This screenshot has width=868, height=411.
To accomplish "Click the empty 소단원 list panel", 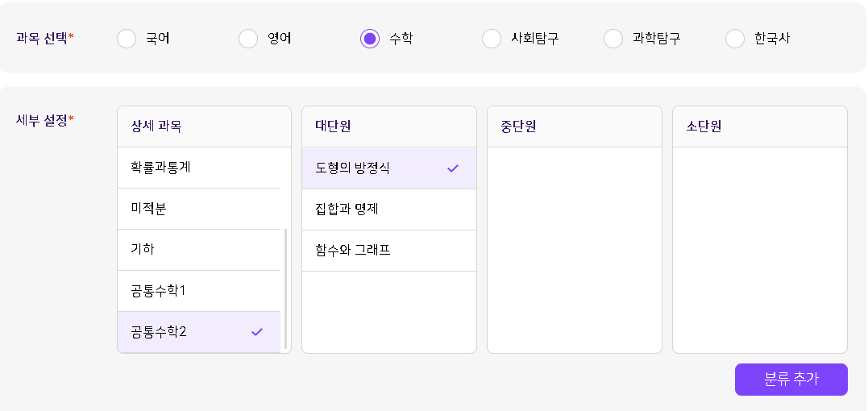I will click(x=759, y=250).
